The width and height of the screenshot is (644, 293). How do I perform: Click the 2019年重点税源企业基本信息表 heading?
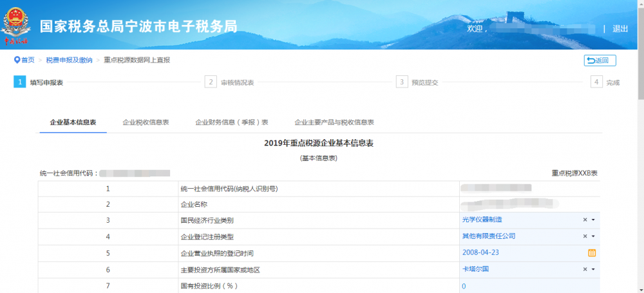coord(319,143)
